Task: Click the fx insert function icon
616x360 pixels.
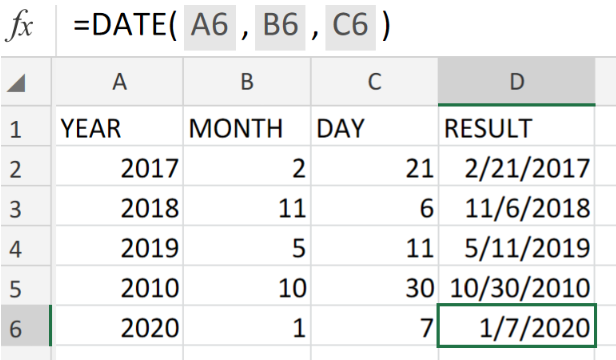Action: tap(19, 26)
